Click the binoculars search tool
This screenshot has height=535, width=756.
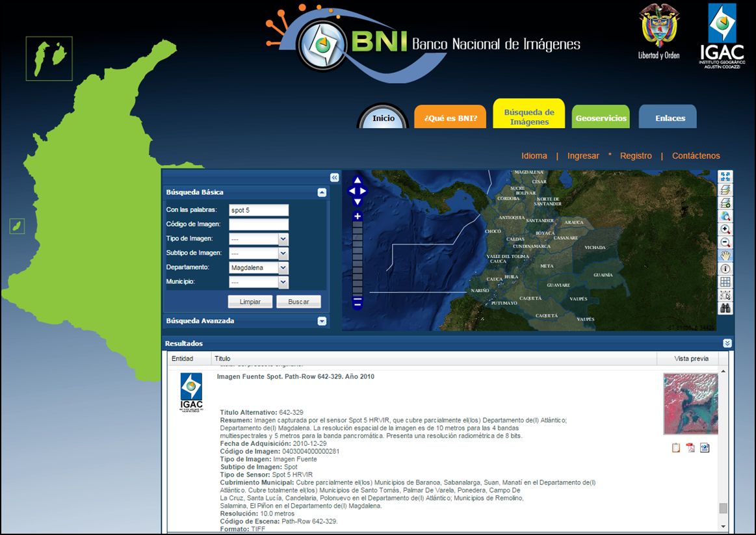pyautogui.click(x=725, y=308)
